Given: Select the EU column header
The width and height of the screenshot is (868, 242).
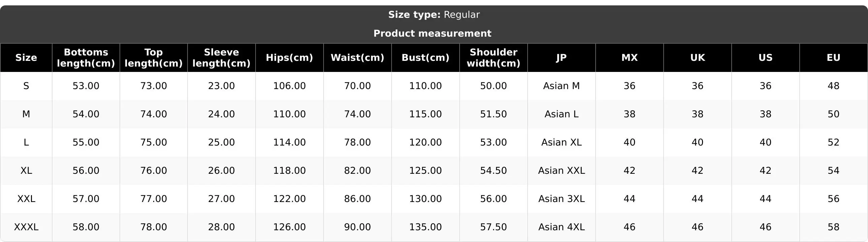Looking at the screenshot, I should [x=834, y=57].
